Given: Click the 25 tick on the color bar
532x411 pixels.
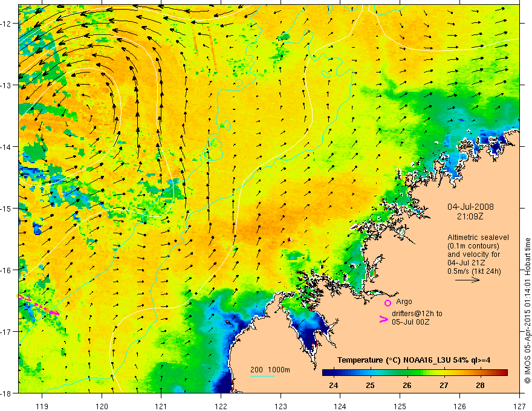Looking at the screenshot, I should (x=370, y=385).
